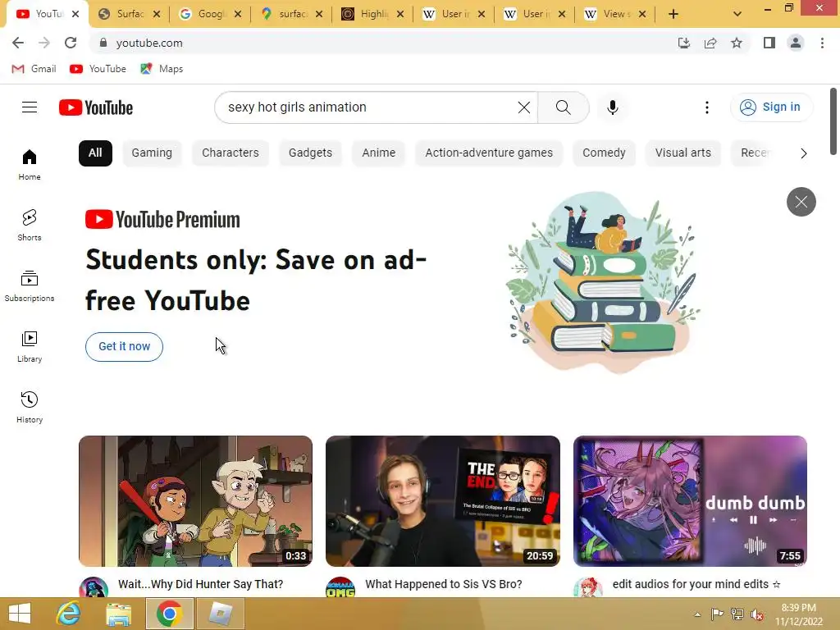
Task: Select the All filter chip
Action: (x=95, y=153)
